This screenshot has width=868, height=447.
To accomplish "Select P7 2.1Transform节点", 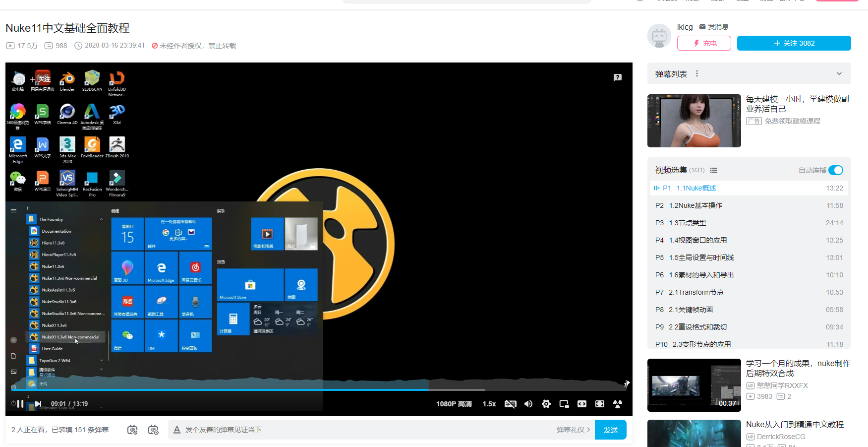I will [x=749, y=292].
